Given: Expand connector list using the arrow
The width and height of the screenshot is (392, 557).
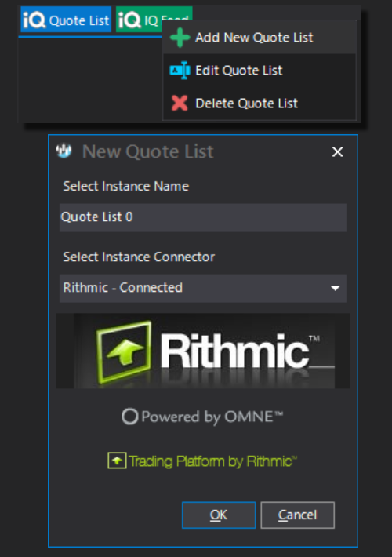Looking at the screenshot, I should pyautogui.click(x=336, y=288).
